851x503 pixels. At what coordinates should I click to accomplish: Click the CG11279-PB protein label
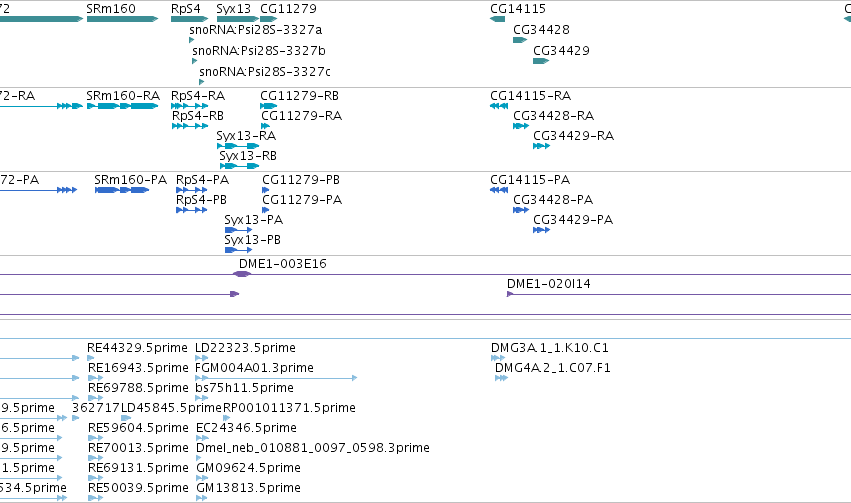coord(301,180)
